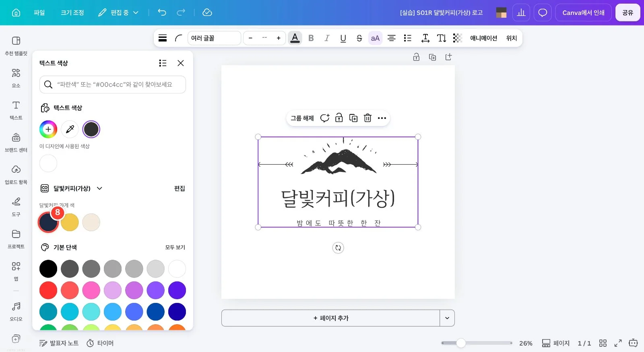Adjust the zoom slider handle
Image resolution: width=644 pixels, height=352 pixels.
click(x=461, y=343)
